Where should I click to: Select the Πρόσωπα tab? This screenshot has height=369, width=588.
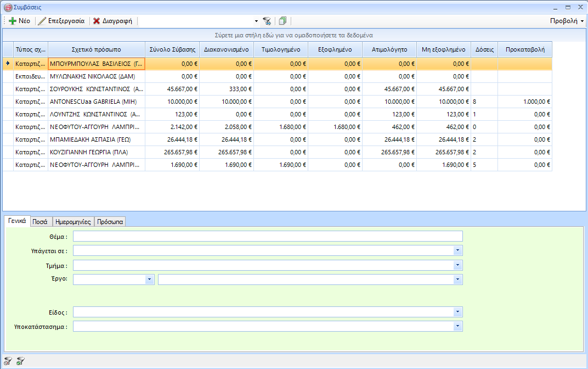(110, 222)
